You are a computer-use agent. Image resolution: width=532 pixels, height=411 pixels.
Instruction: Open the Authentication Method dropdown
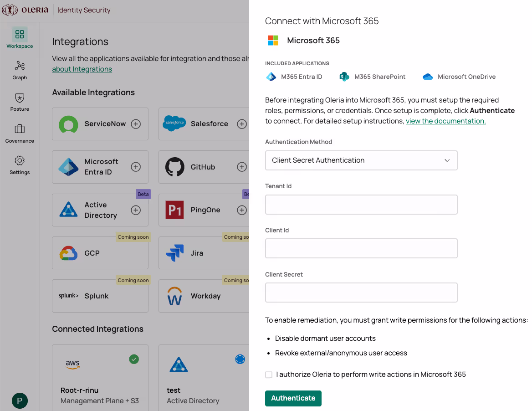[361, 160]
